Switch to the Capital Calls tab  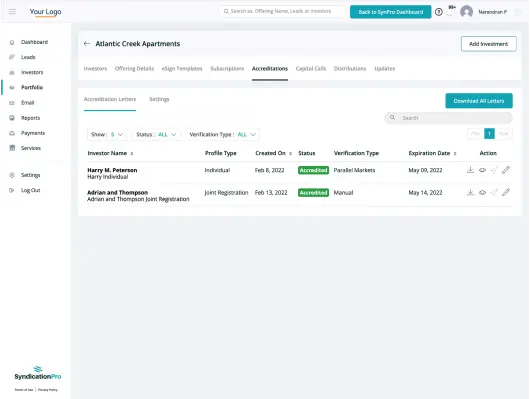point(311,69)
